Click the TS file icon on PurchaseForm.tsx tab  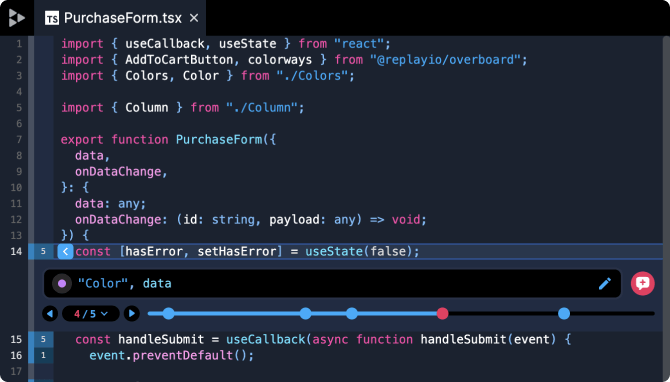point(52,18)
